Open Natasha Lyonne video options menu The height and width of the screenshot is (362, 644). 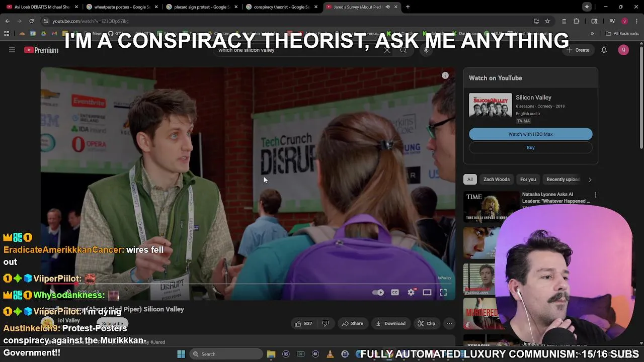(595, 195)
